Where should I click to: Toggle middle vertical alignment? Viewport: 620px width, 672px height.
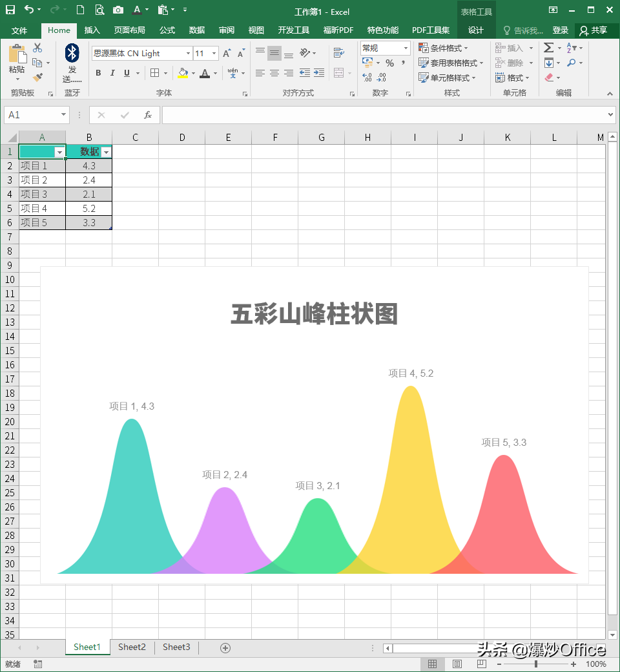point(274,53)
